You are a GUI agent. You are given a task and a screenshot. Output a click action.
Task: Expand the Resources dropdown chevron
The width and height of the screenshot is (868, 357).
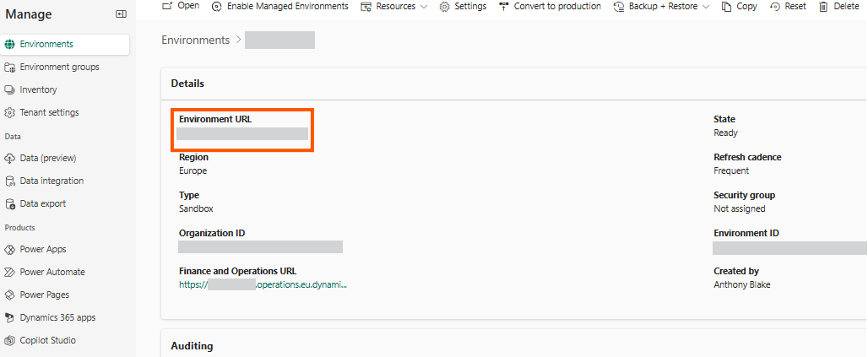click(424, 7)
